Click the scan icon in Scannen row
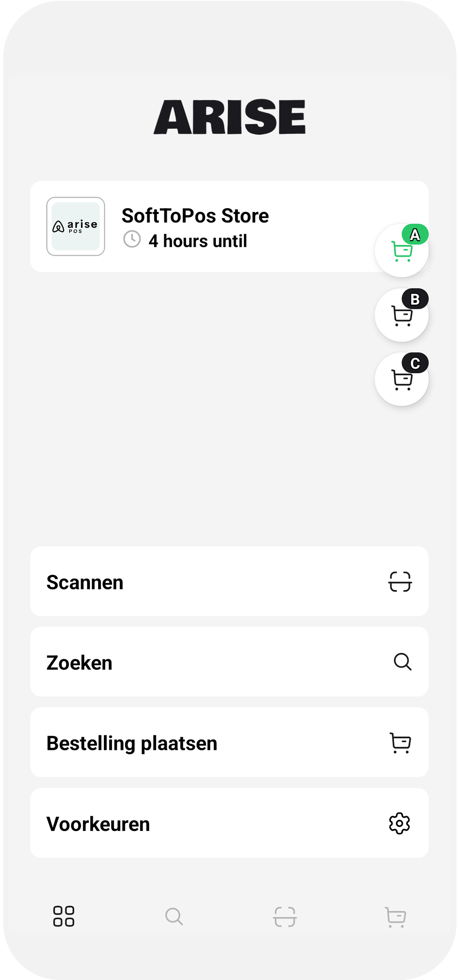This screenshot has height=980, width=459. pos(400,582)
